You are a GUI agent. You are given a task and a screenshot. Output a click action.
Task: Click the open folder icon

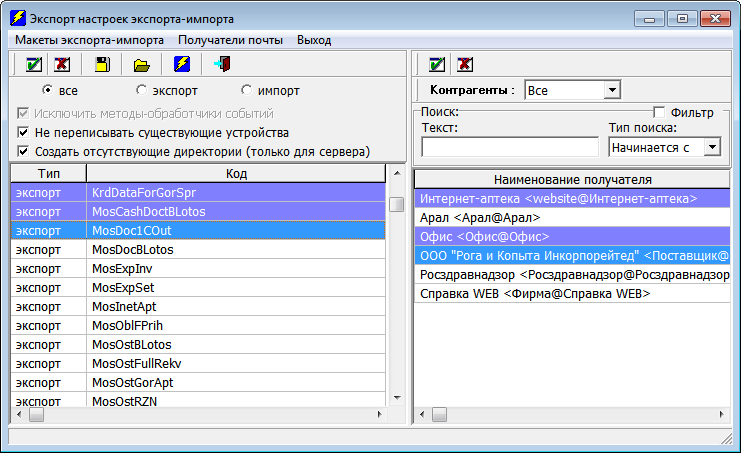(142, 65)
